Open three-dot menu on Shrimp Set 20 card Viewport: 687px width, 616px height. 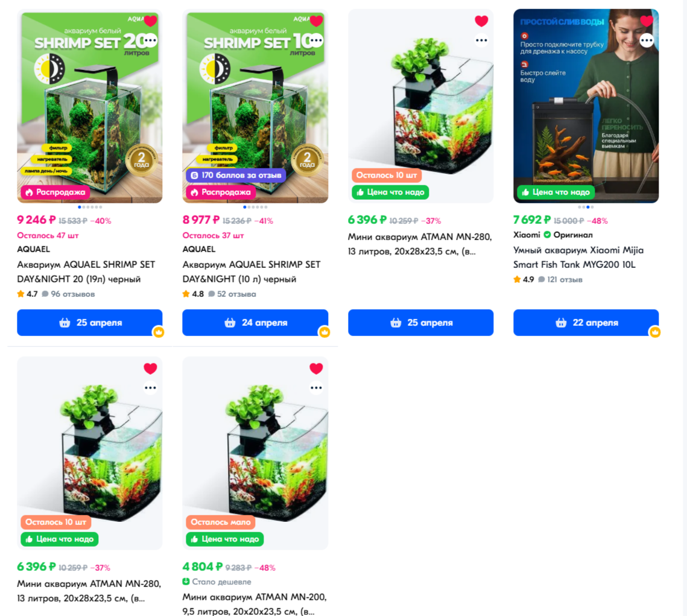click(150, 40)
